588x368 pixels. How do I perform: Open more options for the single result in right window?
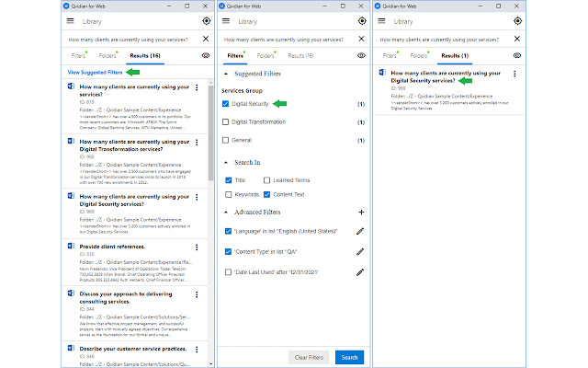tap(514, 74)
